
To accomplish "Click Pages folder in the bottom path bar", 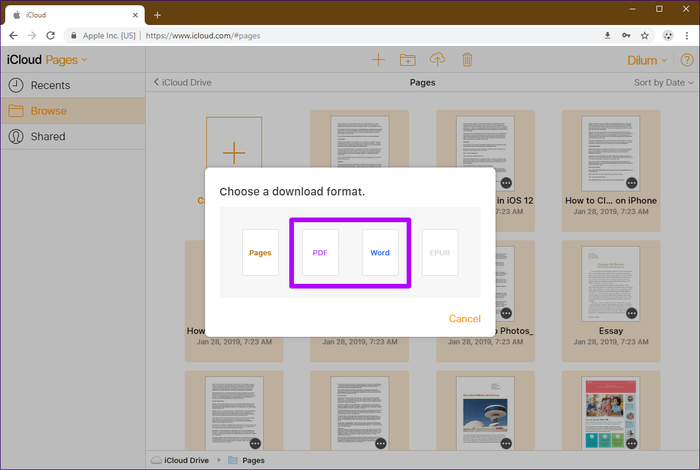I will tap(246, 460).
